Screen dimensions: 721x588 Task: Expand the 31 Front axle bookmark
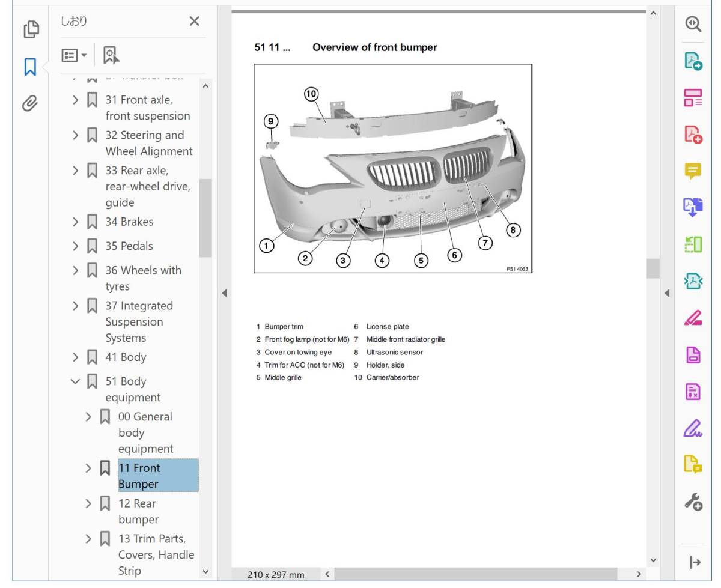pos(76,100)
